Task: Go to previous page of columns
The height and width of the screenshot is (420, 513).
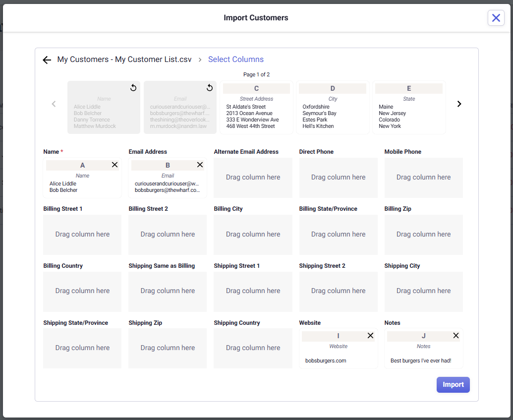Action: point(54,104)
